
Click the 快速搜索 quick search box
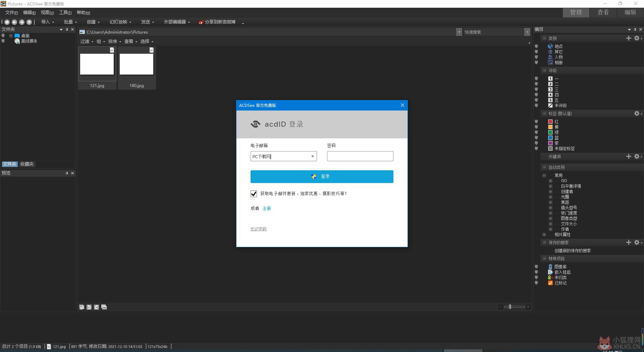tap(494, 32)
